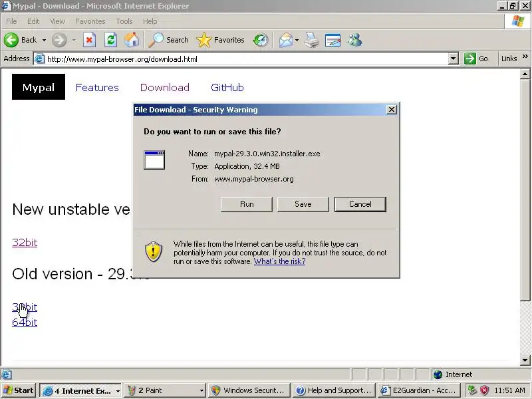Click the green Go button

click(x=476, y=59)
